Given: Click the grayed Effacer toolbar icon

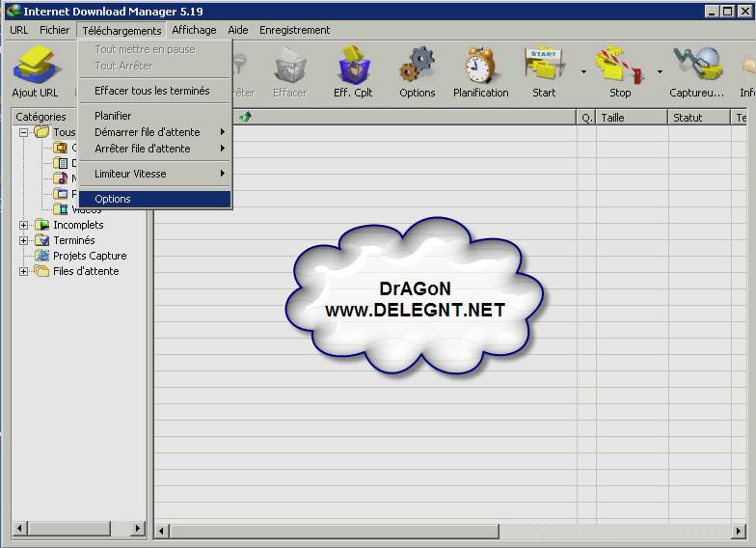Looking at the screenshot, I should (290, 66).
